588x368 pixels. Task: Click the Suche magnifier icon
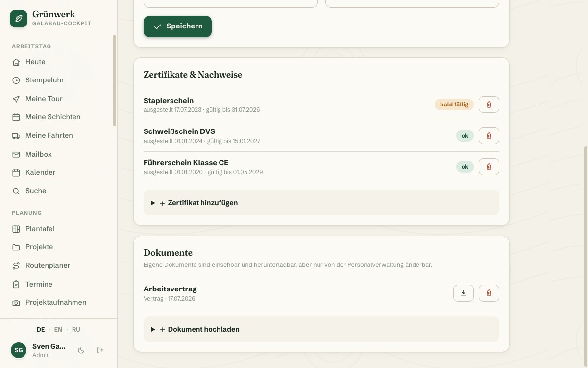[x=16, y=191]
